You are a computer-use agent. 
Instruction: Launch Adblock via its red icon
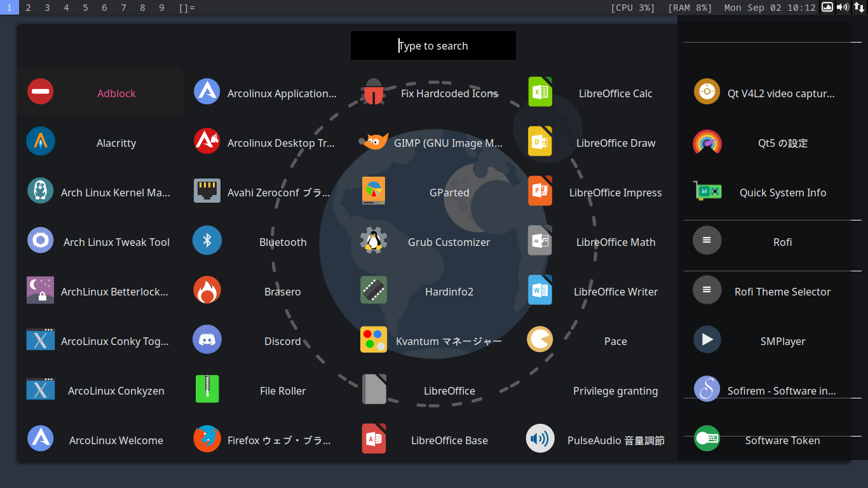pyautogui.click(x=41, y=92)
